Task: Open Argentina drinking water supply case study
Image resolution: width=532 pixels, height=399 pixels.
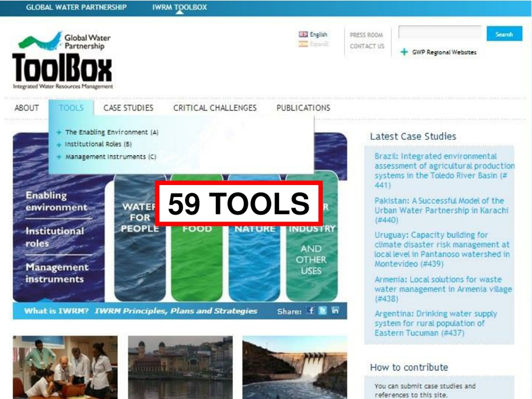Action: (x=436, y=323)
